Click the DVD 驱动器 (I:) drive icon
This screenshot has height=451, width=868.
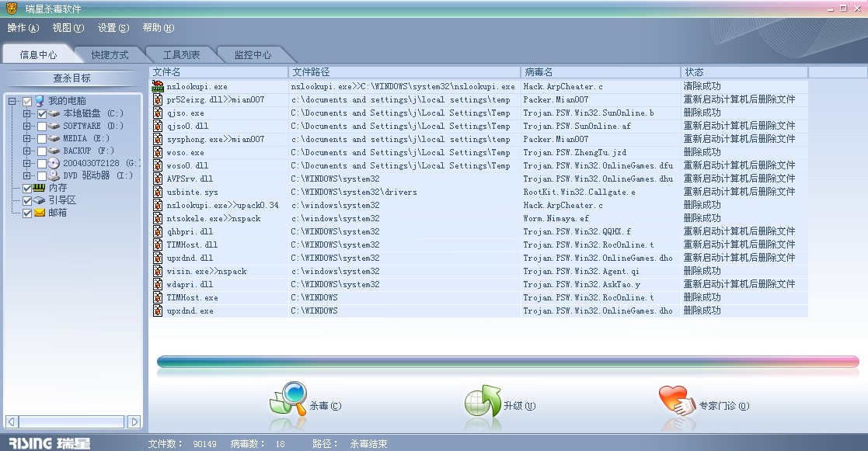pyautogui.click(x=54, y=175)
